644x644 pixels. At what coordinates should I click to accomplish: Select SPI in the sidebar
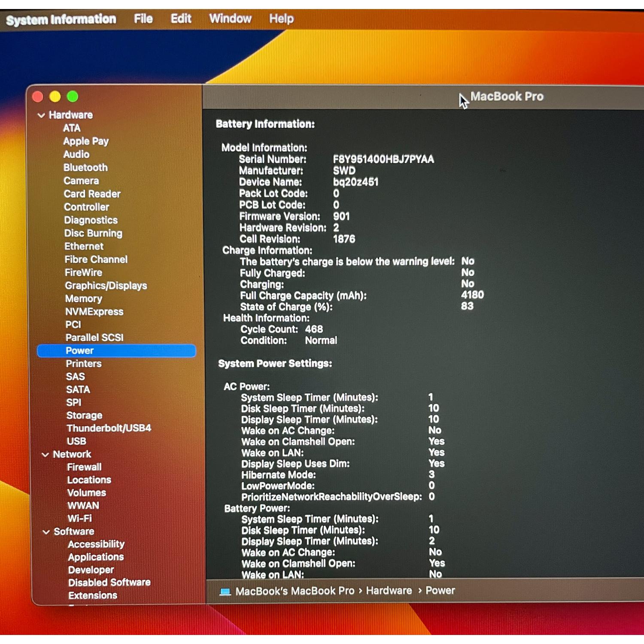[73, 403]
